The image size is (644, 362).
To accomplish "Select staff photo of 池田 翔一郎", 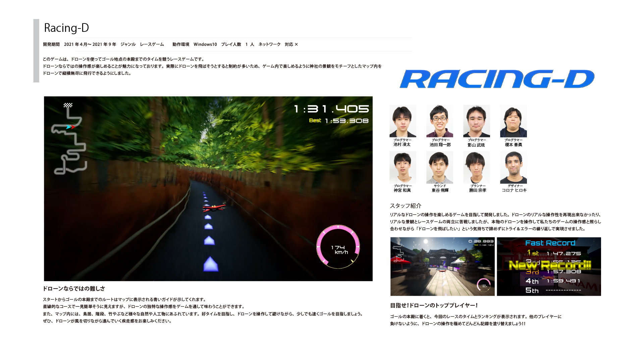I will click(x=439, y=121).
